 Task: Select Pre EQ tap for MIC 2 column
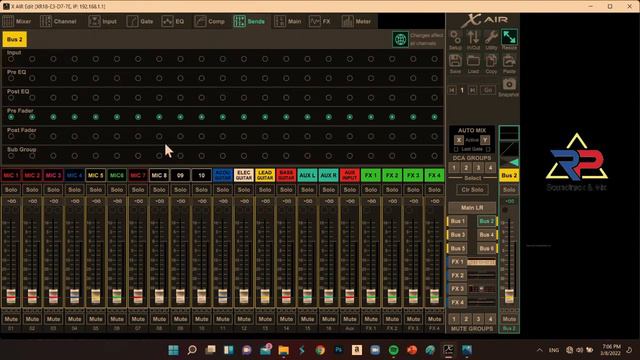pyautogui.click(x=32, y=78)
